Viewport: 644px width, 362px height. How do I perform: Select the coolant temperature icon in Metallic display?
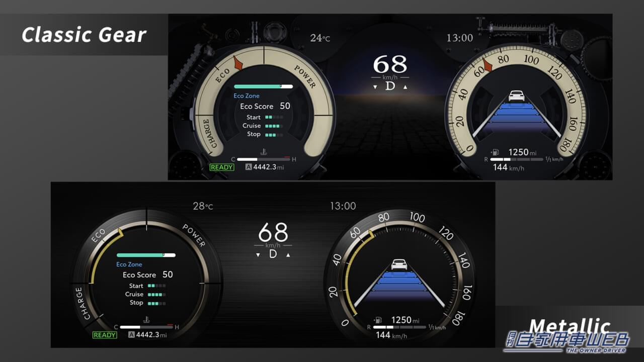(146, 319)
